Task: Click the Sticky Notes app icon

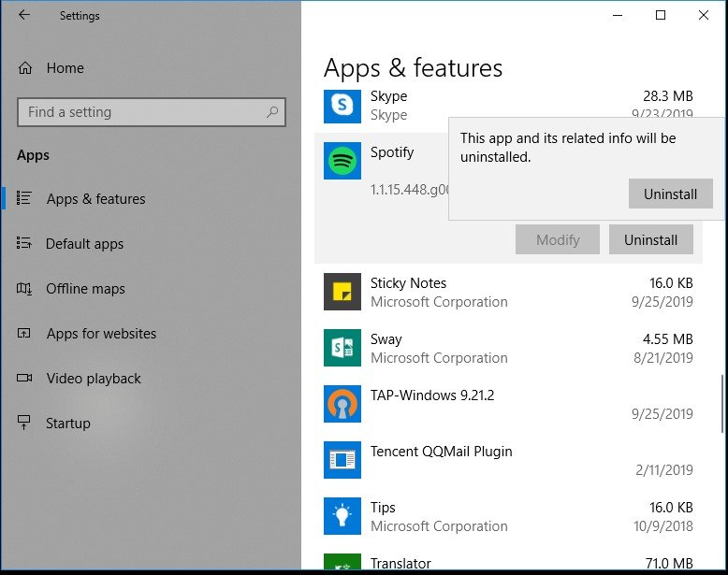Action: (x=342, y=292)
